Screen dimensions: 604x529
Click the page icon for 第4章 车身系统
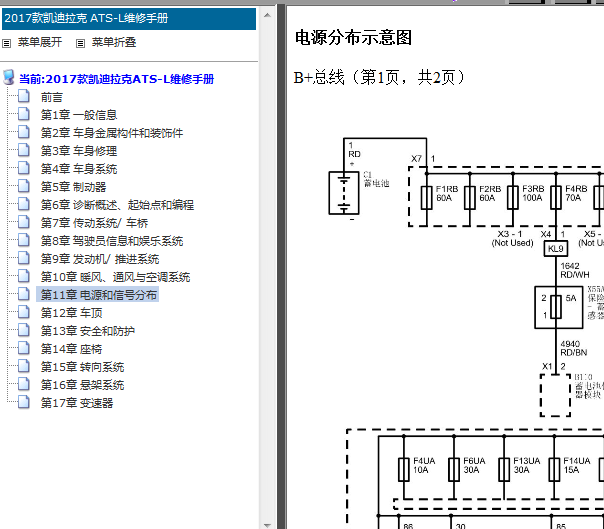[23, 168]
